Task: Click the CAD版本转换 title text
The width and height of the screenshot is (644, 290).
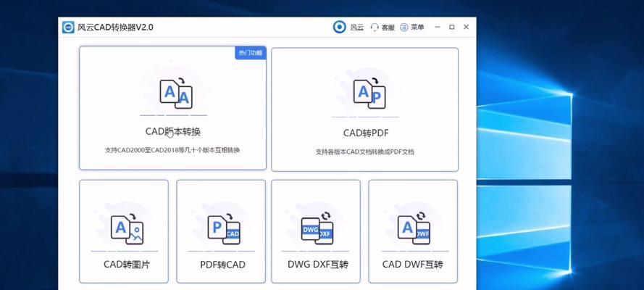Action: [173, 131]
